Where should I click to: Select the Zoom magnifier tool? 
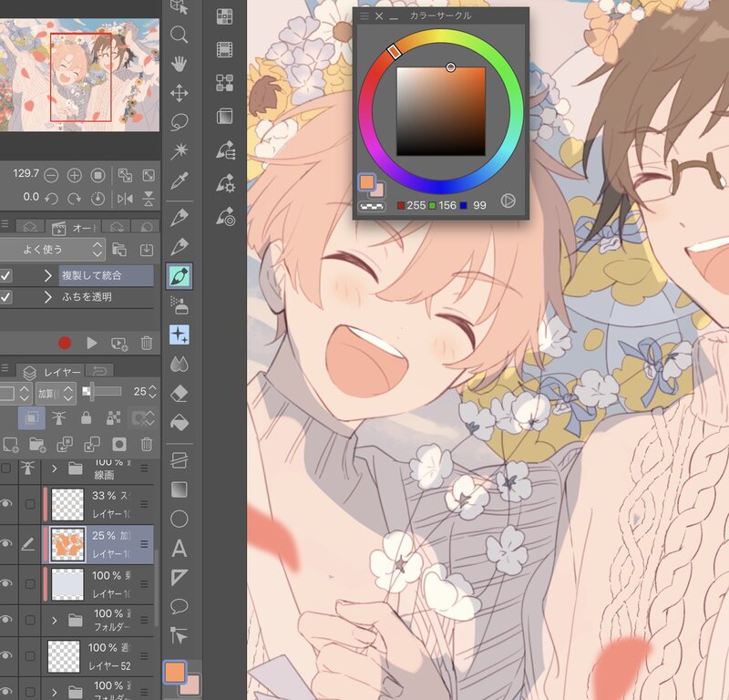point(179,35)
